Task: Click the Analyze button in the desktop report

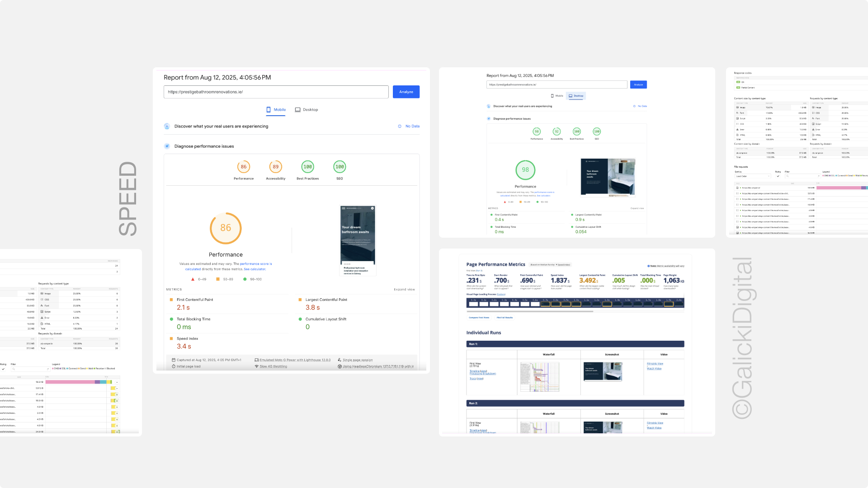Action: [x=638, y=84]
